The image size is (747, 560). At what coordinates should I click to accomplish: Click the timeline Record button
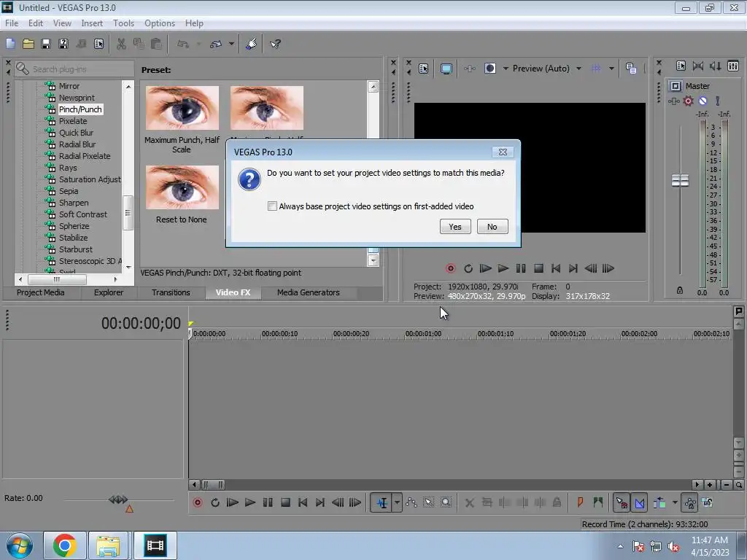[197, 502]
